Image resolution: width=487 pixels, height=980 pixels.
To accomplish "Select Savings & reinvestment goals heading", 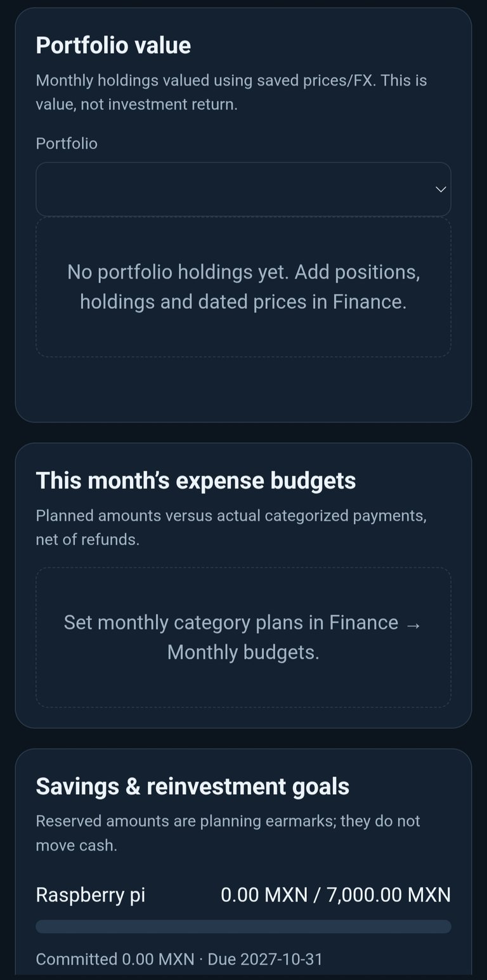I will click(193, 786).
